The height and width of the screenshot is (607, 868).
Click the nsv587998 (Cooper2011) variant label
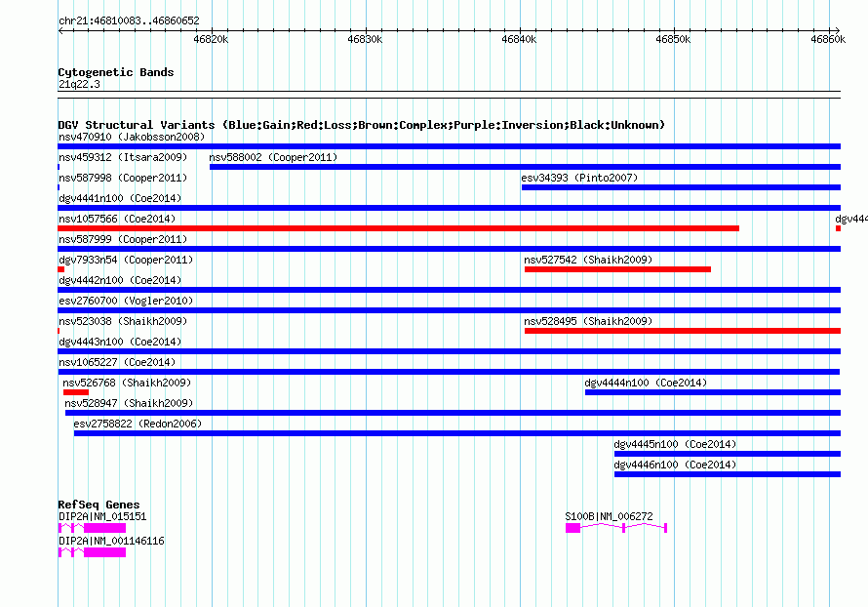[123, 178]
